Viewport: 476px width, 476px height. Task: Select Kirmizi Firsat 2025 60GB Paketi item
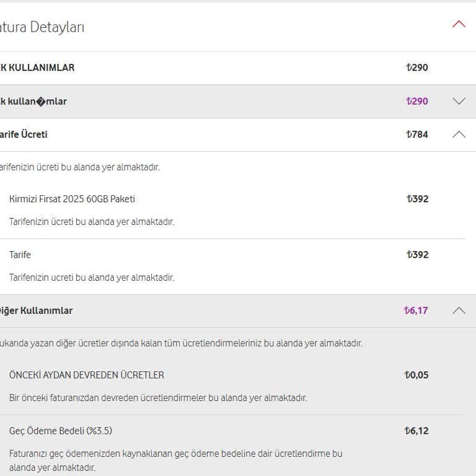click(72, 199)
